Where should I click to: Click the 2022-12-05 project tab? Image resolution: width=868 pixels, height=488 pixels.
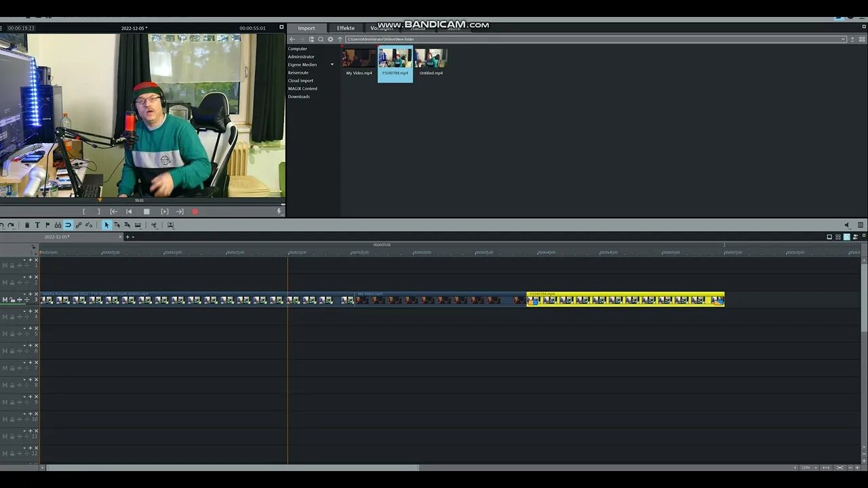pos(58,237)
